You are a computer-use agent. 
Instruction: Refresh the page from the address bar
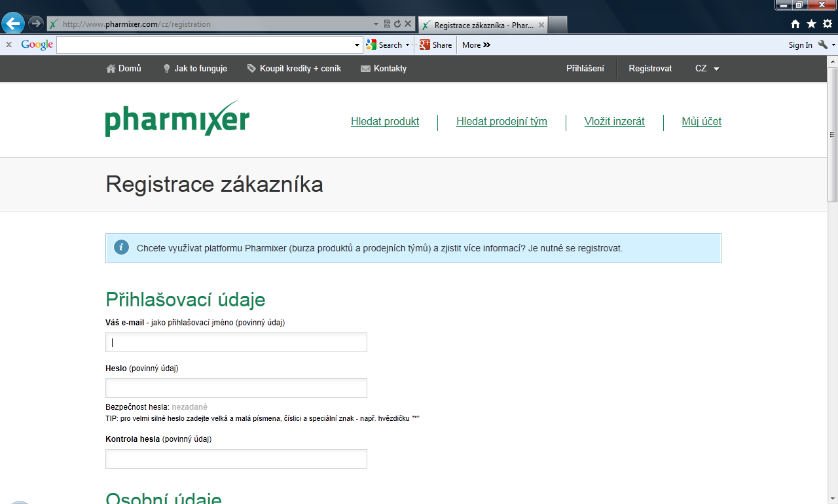(397, 24)
